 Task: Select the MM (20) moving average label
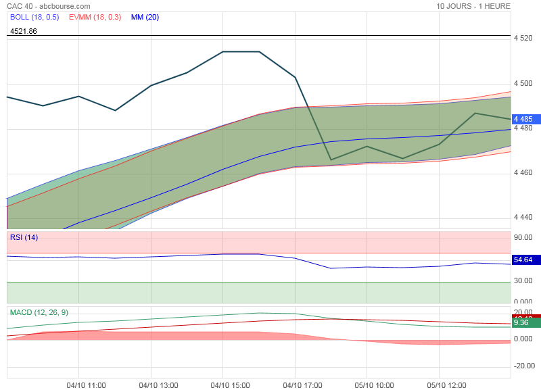[x=145, y=17]
